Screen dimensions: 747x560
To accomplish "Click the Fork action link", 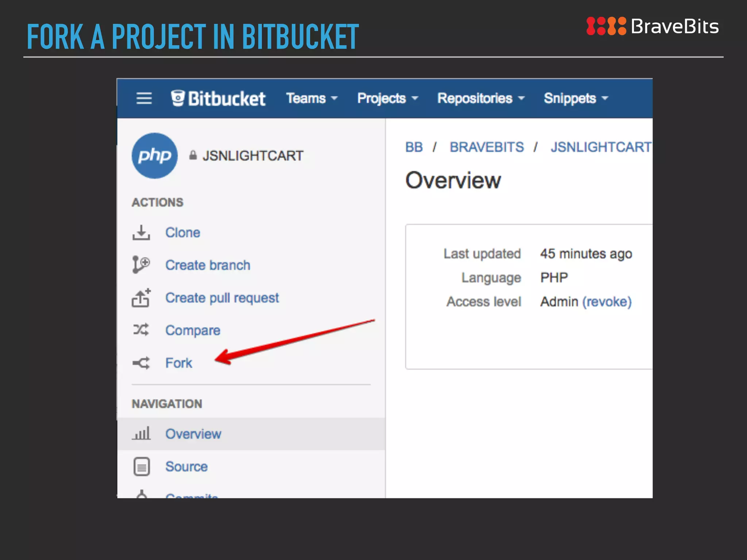I will point(178,363).
